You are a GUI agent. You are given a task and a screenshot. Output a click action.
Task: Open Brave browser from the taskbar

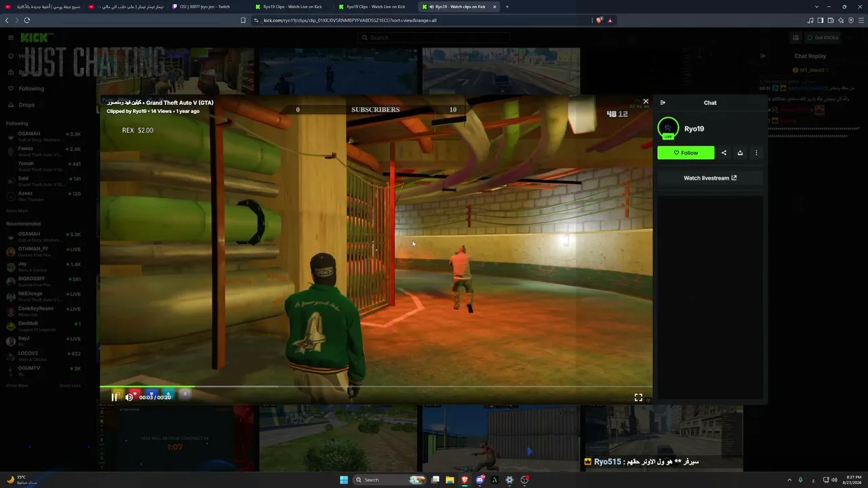click(x=465, y=480)
